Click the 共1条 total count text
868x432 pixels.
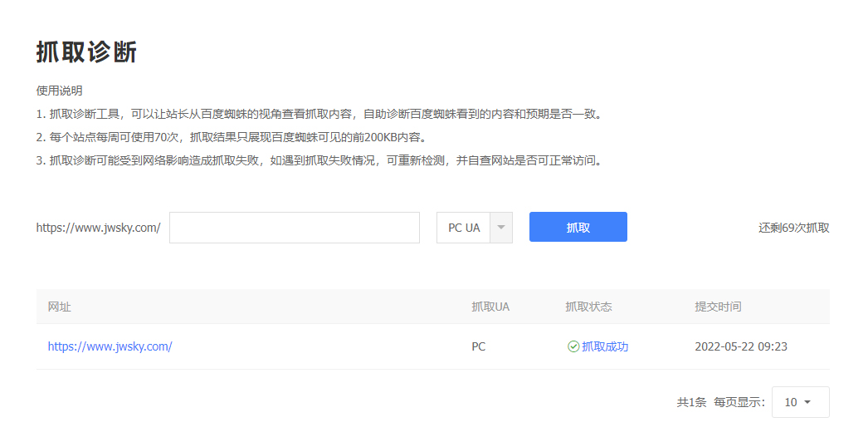(691, 402)
